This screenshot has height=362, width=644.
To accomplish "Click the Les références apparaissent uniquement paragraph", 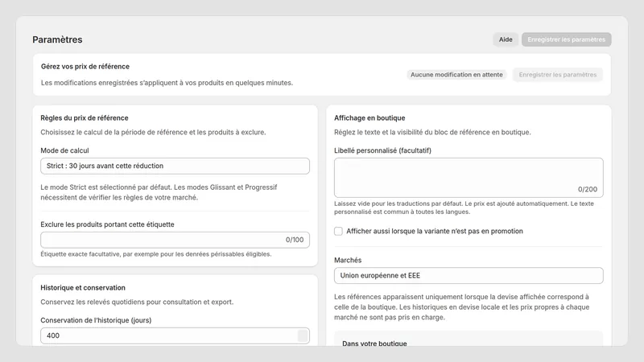I will click(461, 307).
